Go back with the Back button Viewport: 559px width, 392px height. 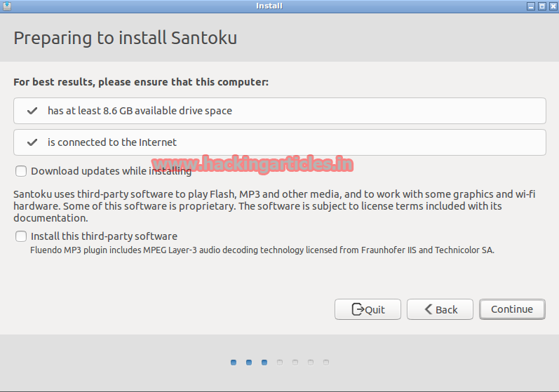(439, 309)
